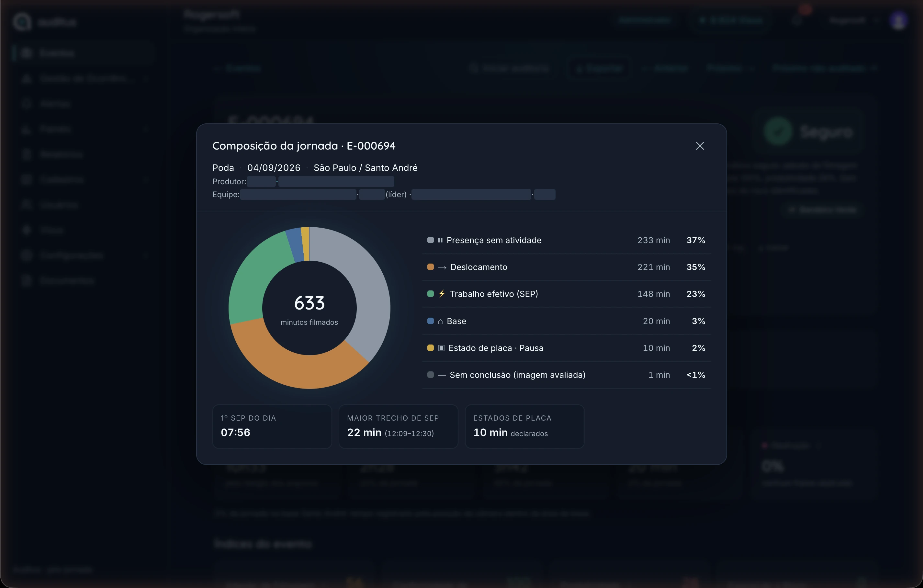Click the 'Sem conclusão (imagem avaliada)' label
The width and height of the screenshot is (923, 588).
pyautogui.click(x=517, y=375)
